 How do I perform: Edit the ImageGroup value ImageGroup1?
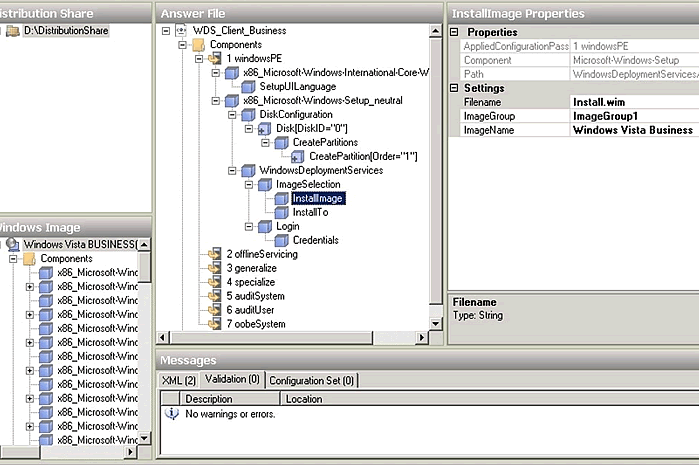click(634, 116)
